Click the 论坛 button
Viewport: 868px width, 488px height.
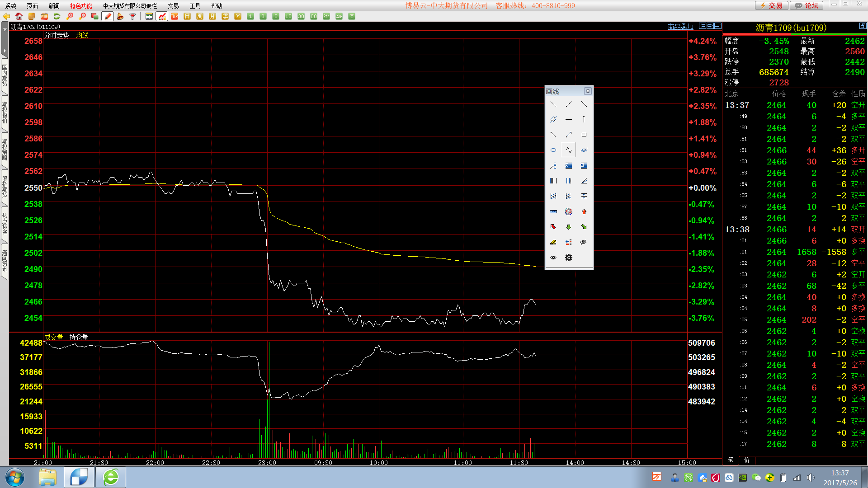click(x=807, y=5)
